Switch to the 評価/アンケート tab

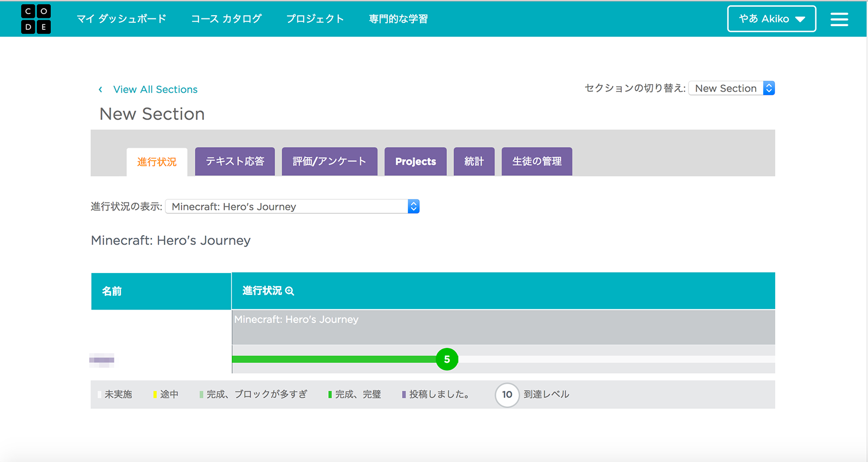[329, 161]
